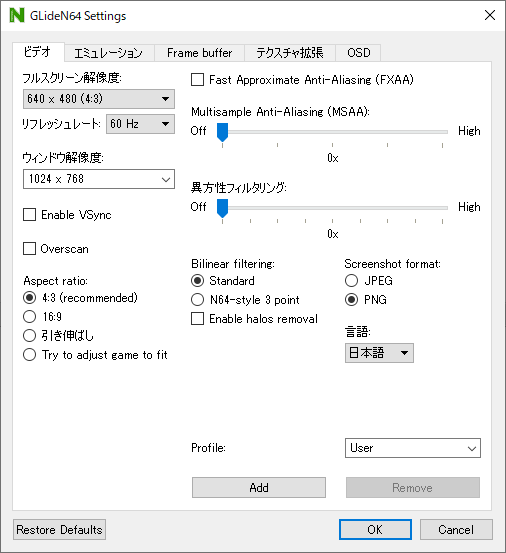The image size is (506, 553).
Task: Click the Screenshot format: label
Action: 392,264
